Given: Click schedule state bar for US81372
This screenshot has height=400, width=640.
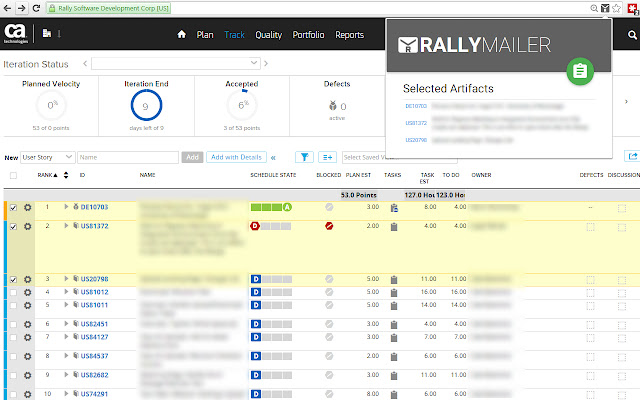Looking at the screenshot, I should click(x=271, y=226).
